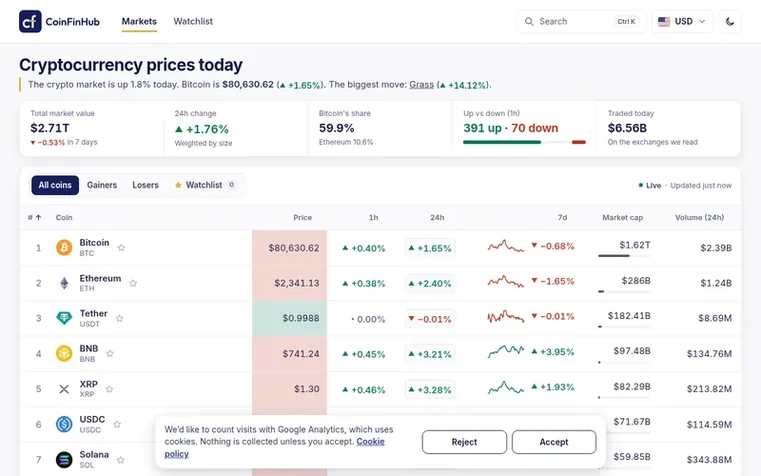
Task: Sort by the Coin column header
Action: pos(64,217)
